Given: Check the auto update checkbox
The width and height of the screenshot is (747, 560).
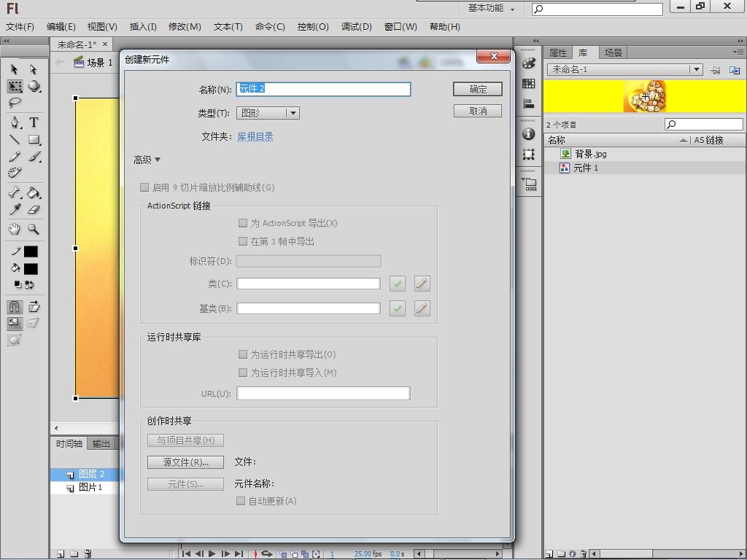Looking at the screenshot, I should point(241,500).
